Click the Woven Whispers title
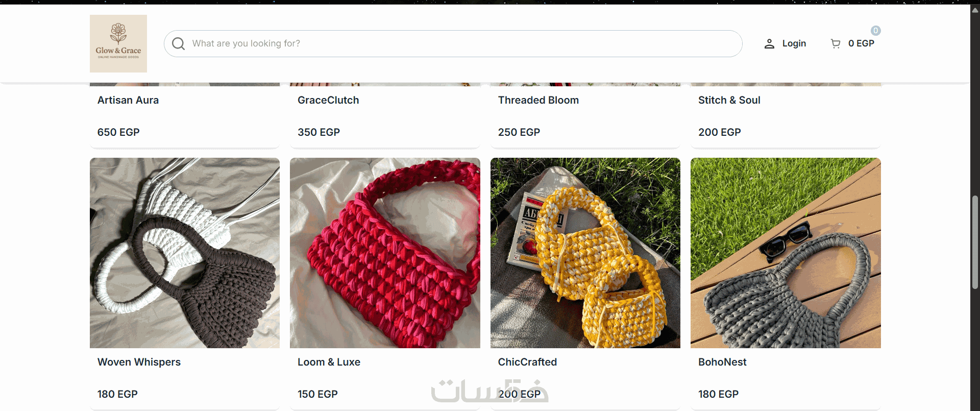This screenshot has height=411, width=980. tap(139, 362)
